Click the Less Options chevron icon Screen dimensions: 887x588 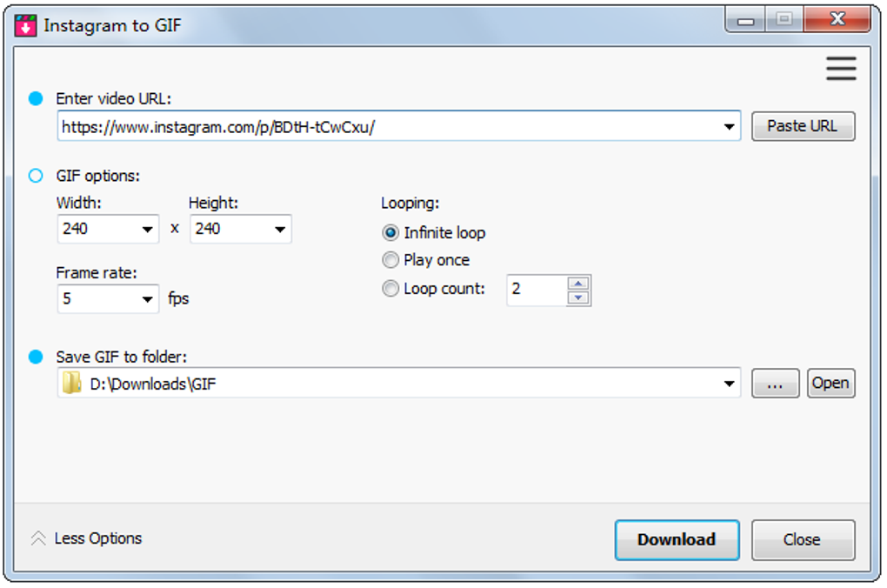(x=38, y=538)
